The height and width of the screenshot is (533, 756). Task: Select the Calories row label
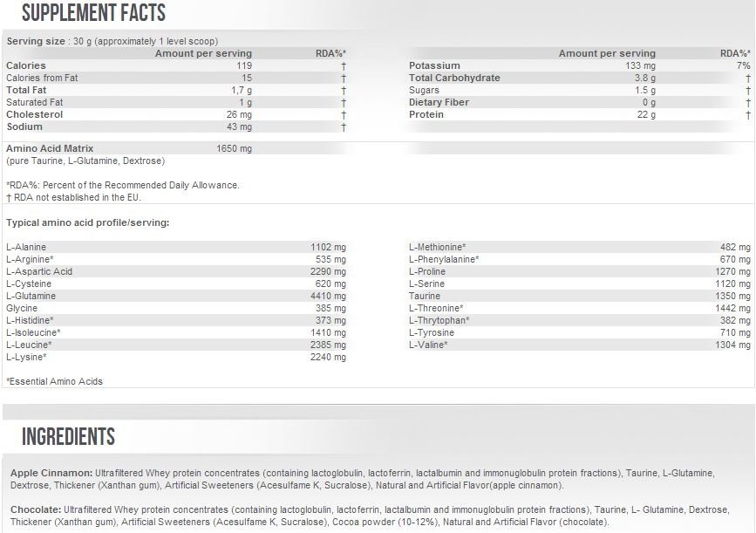tap(26, 65)
